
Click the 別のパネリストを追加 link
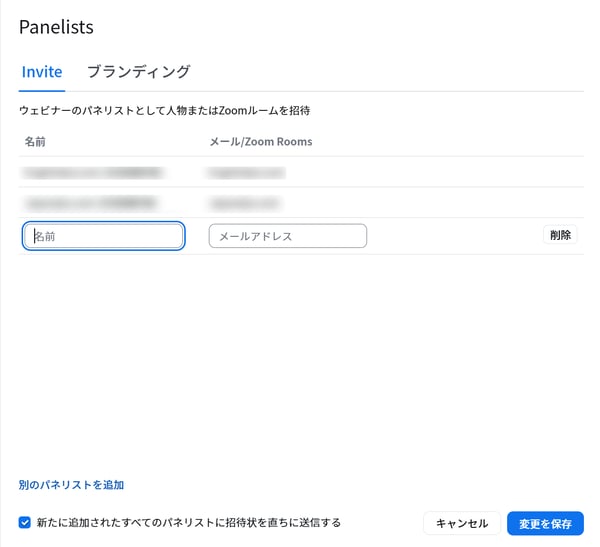click(x=71, y=485)
